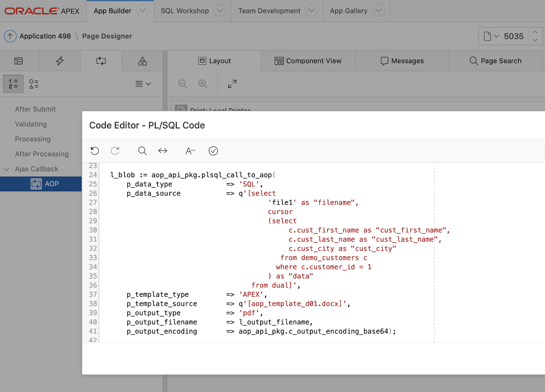Expand the App Builder dropdown chevron

pyautogui.click(x=142, y=11)
